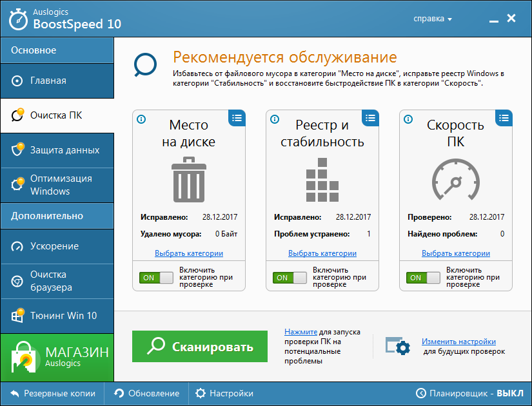Click the Дополнительно section header

[57, 216]
